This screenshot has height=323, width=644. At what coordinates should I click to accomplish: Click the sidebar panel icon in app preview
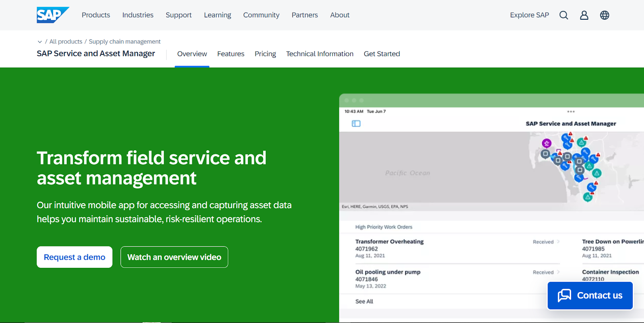pyautogui.click(x=356, y=124)
